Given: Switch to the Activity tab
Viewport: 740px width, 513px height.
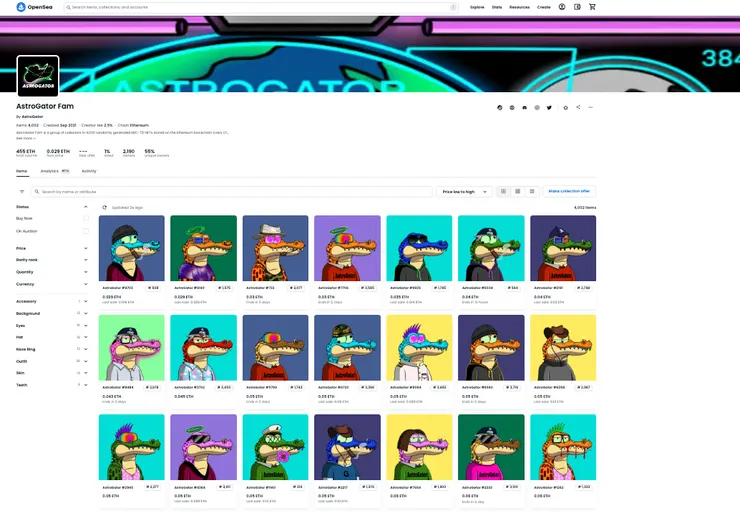Looking at the screenshot, I should (x=89, y=171).
